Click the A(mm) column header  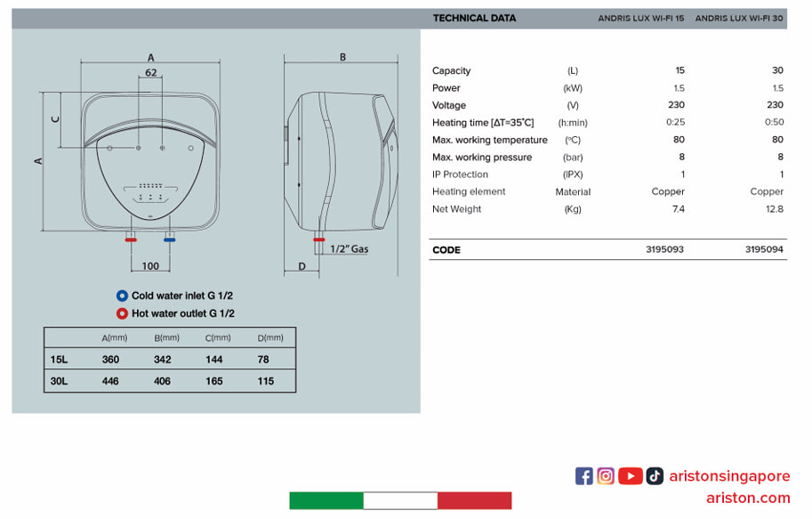point(115,338)
